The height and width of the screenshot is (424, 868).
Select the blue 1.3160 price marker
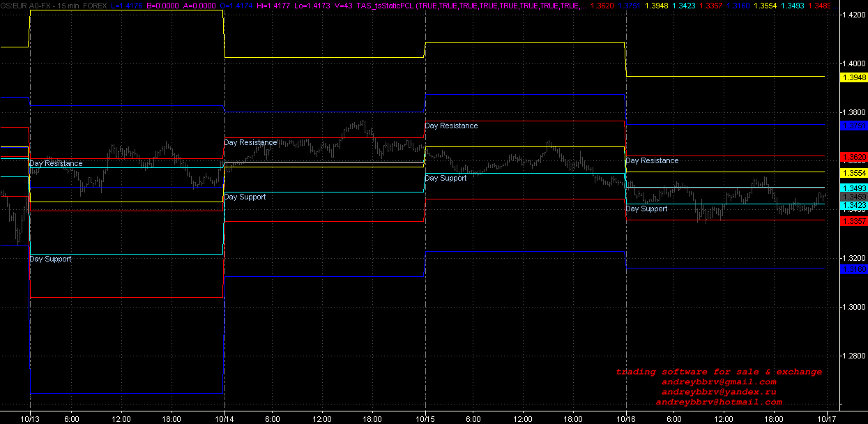click(x=854, y=269)
